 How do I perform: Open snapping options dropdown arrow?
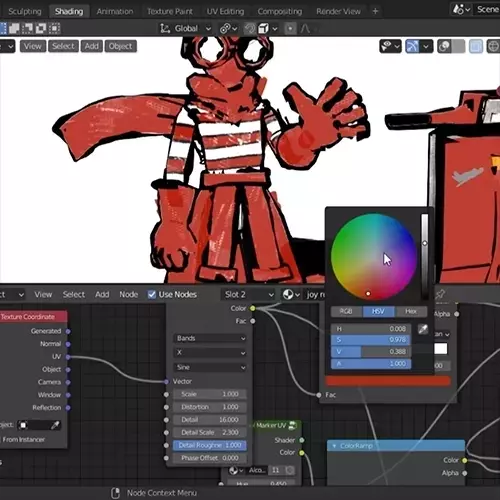coord(275,29)
